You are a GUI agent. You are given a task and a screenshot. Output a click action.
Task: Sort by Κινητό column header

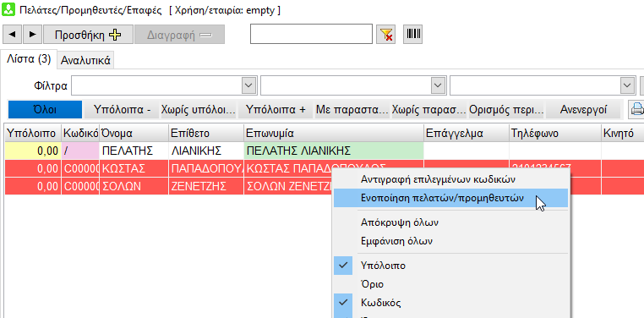[623, 133]
